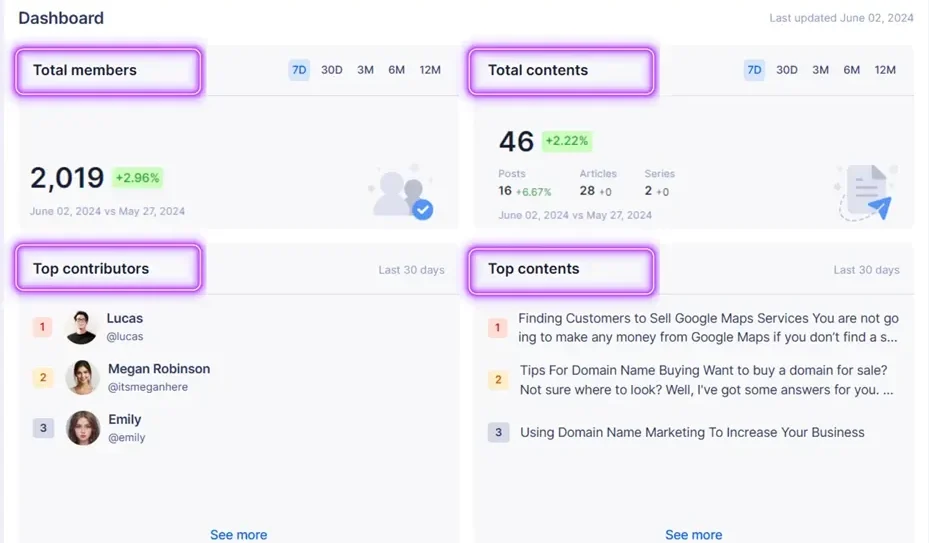Open Megan Robinson's profile avatar
Image resolution: width=929 pixels, height=543 pixels.
pyautogui.click(x=82, y=378)
